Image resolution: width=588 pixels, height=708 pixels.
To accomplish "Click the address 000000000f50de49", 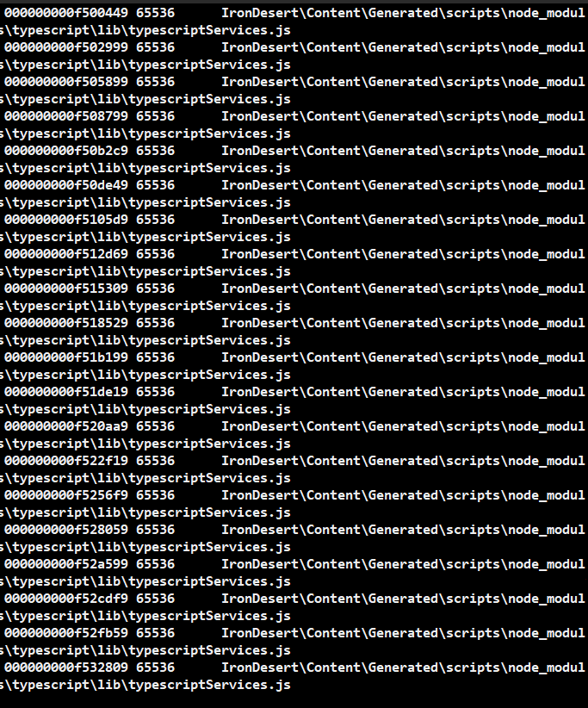I will (x=66, y=185).
